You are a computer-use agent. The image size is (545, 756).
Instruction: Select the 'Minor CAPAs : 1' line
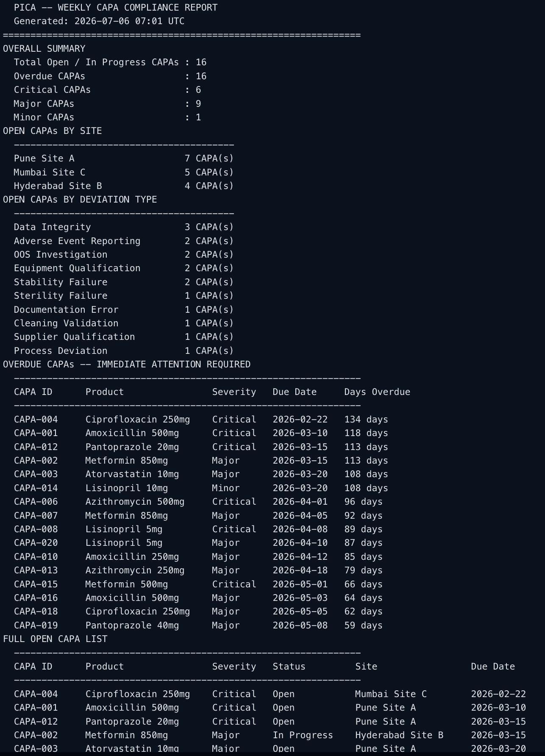[107, 117]
